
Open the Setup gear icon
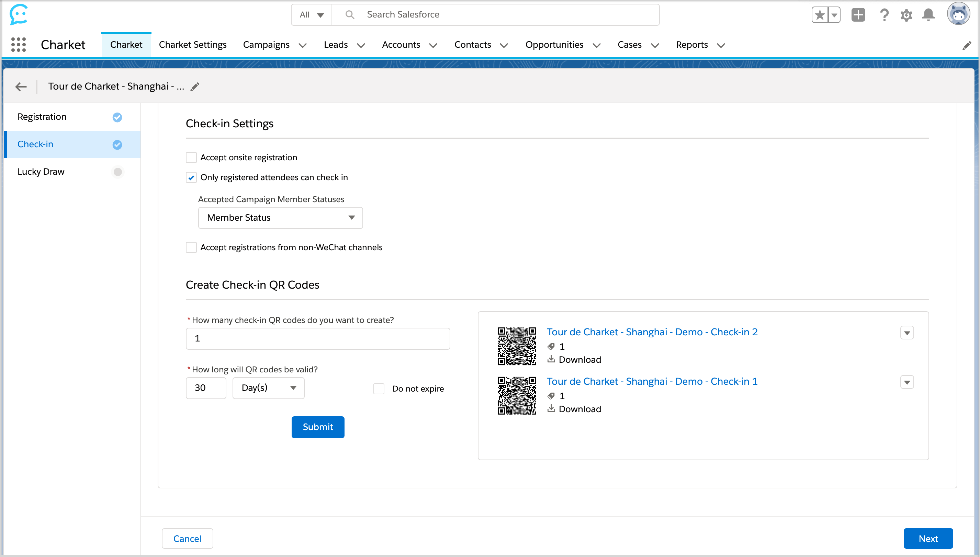(906, 15)
